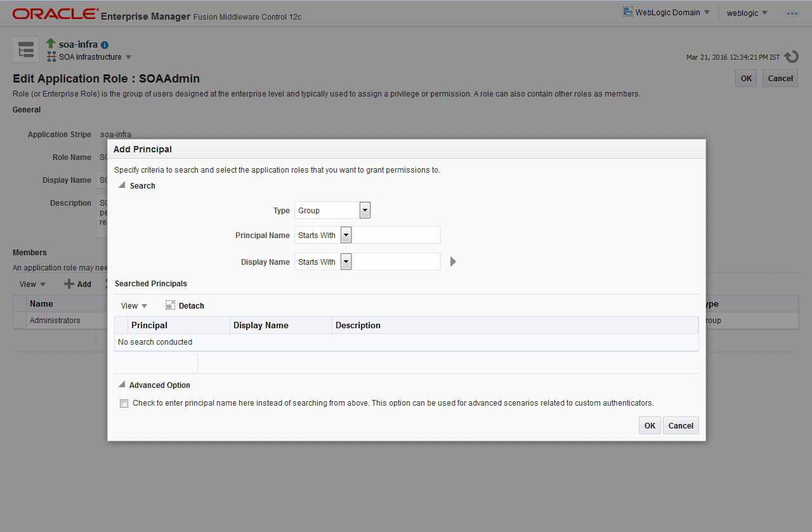Sort by the Principal column header

(x=178, y=325)
